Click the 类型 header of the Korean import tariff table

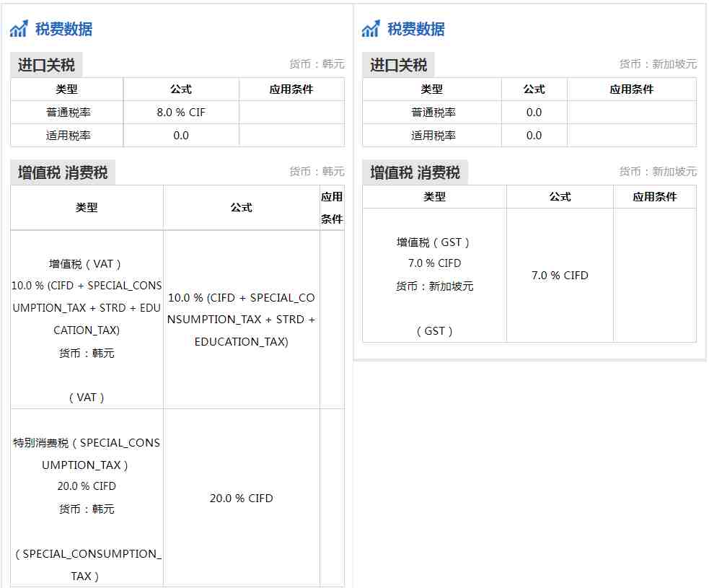[x=67, y=89]
